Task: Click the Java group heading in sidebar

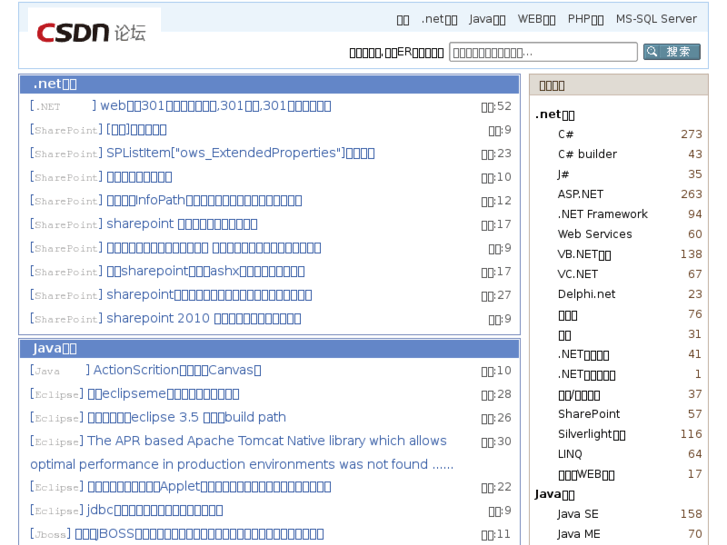Action: pos(555,494)
